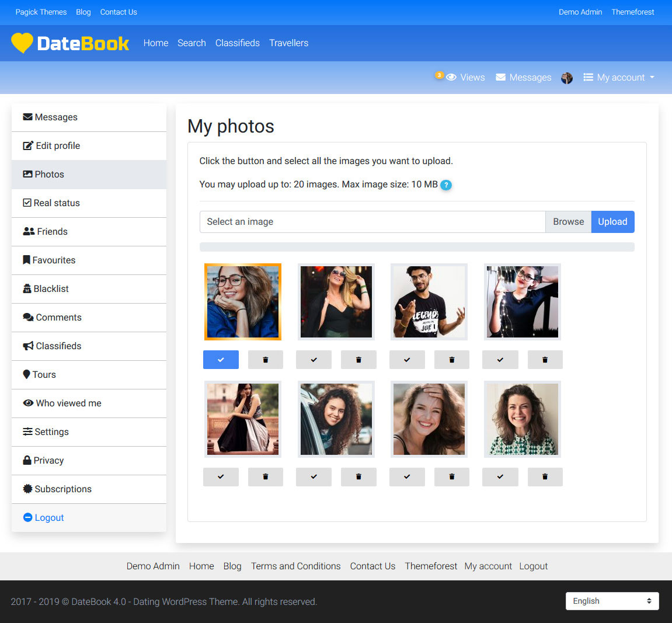This screenshot has width=672, height=623.
Task: Open the Messages envelope icon in sidebar
Action: tap(28, 117)
